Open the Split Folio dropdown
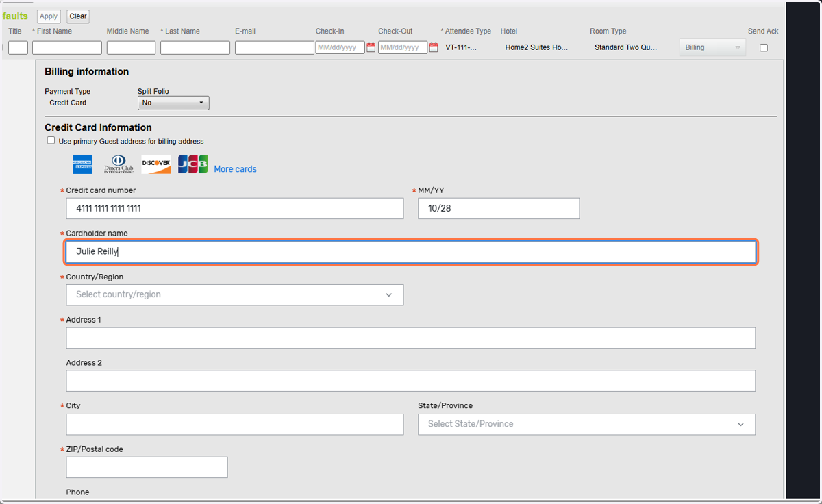822x504 pixels. click(173, 103)
